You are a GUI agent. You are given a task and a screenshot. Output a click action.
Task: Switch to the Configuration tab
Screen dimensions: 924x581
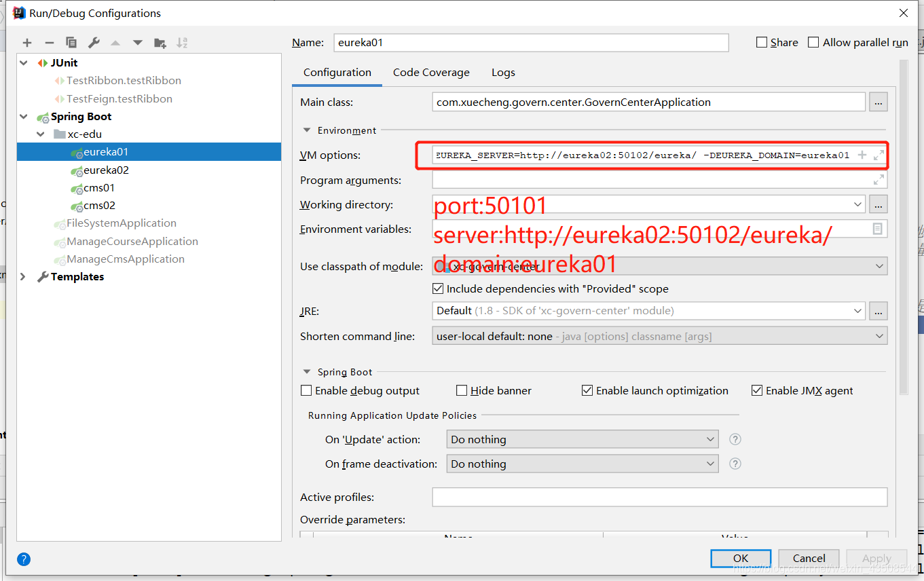coord(337,73)
